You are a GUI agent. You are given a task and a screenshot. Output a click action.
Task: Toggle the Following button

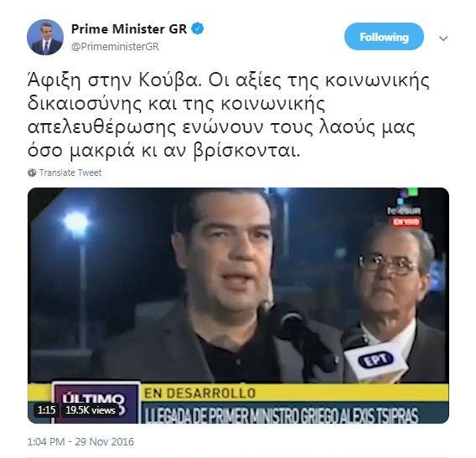tap(384, 37)
